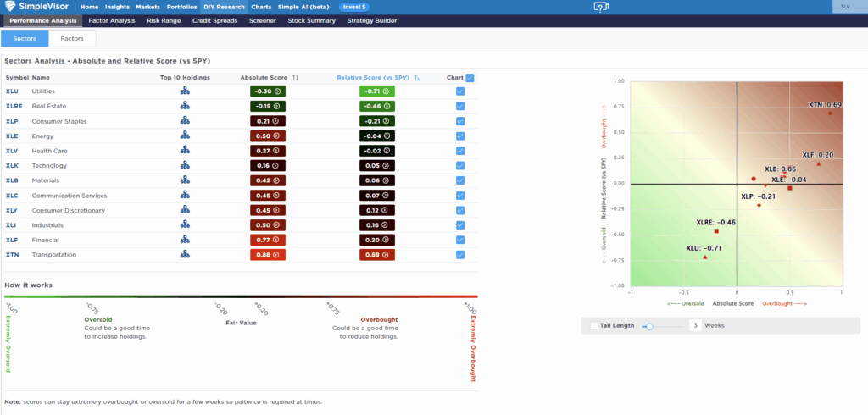Screen dimensions: 868x415
Task: Sort by Relative Score arrows
Action: tap(417, 78)
